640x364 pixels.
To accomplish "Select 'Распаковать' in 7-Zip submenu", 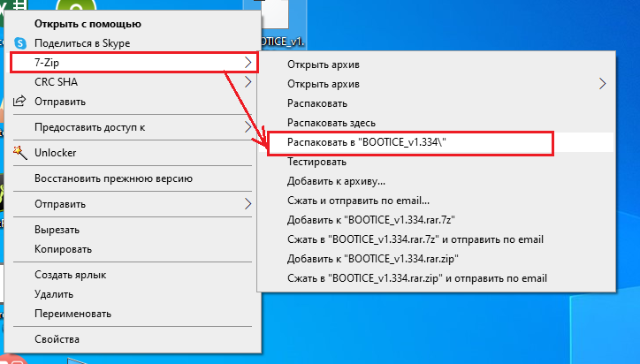I will [317, 103].
